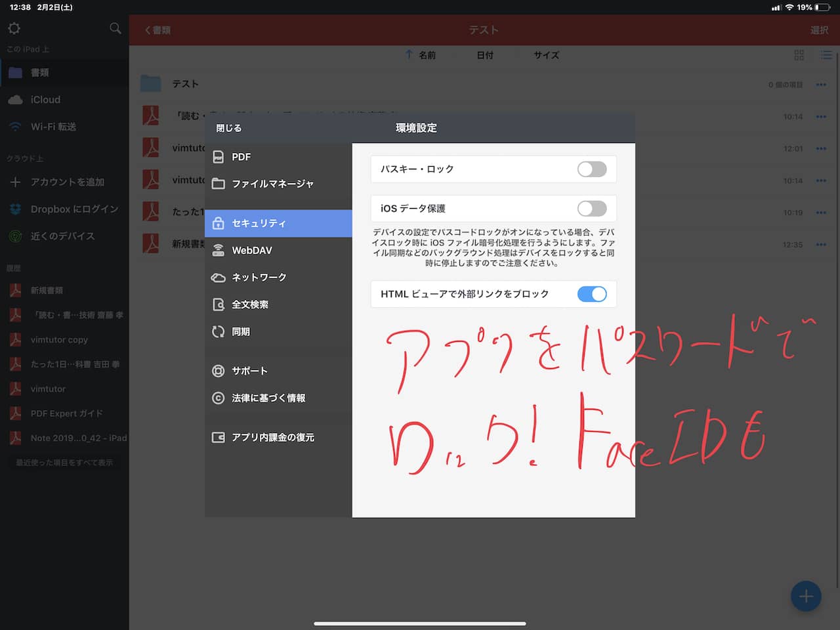Enable the パスキー・ロック toggle
Image resolution: width=840 pixels, height=630 pixels.
(x=591, y=169)
